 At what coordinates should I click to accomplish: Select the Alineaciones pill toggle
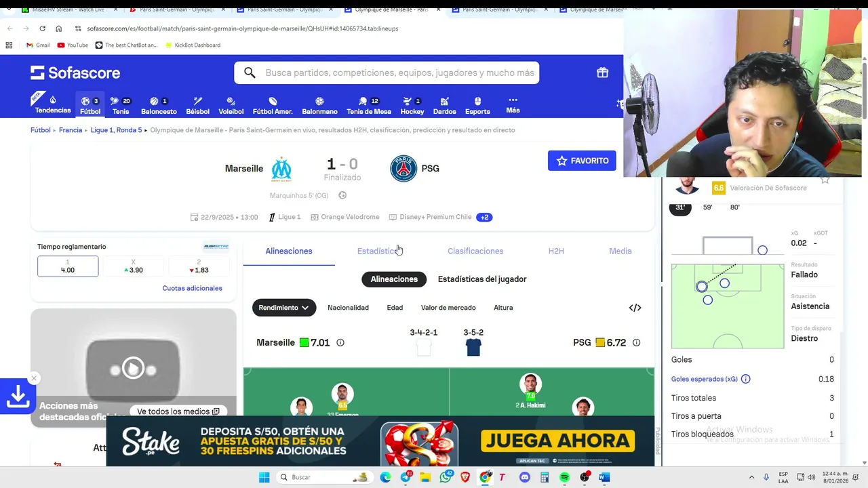[x=394, y=279]
